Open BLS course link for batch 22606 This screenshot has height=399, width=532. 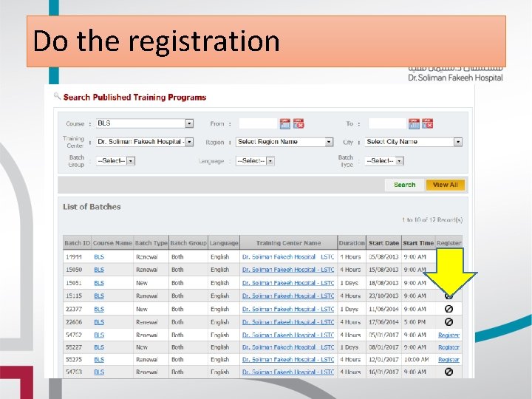[x=99, y=321]
